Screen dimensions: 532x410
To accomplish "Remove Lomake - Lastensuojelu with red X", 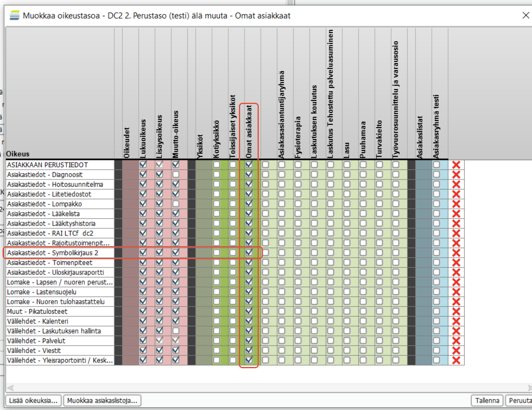I will (456, 292).
